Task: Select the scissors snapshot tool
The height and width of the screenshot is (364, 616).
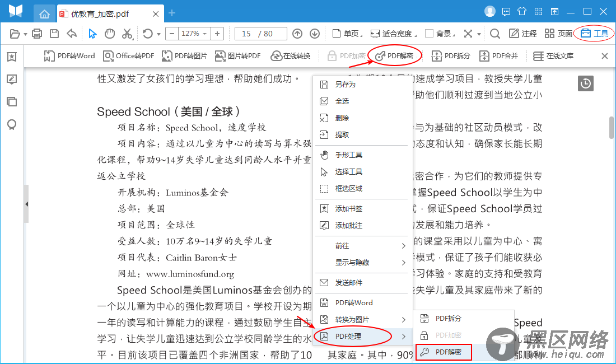Action: point(127,34)
